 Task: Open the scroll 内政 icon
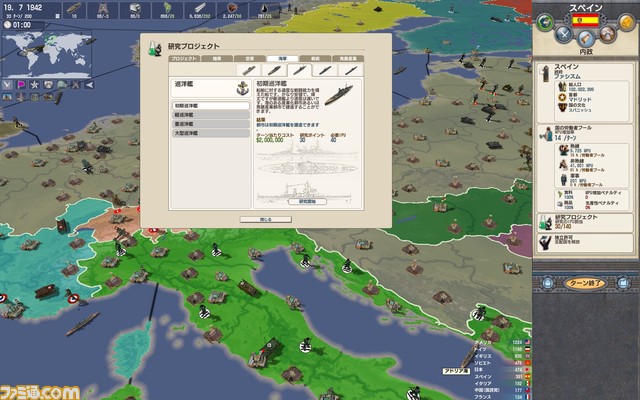pos(586,39)
